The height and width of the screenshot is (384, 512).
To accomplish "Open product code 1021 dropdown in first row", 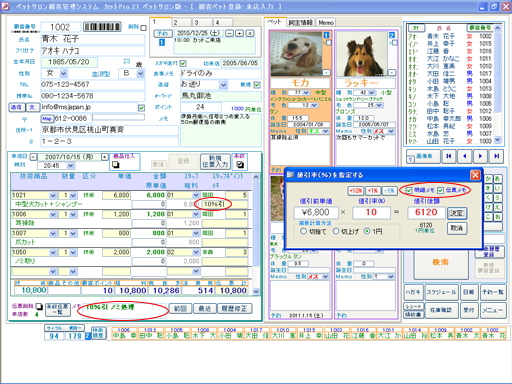I will 53,195.
